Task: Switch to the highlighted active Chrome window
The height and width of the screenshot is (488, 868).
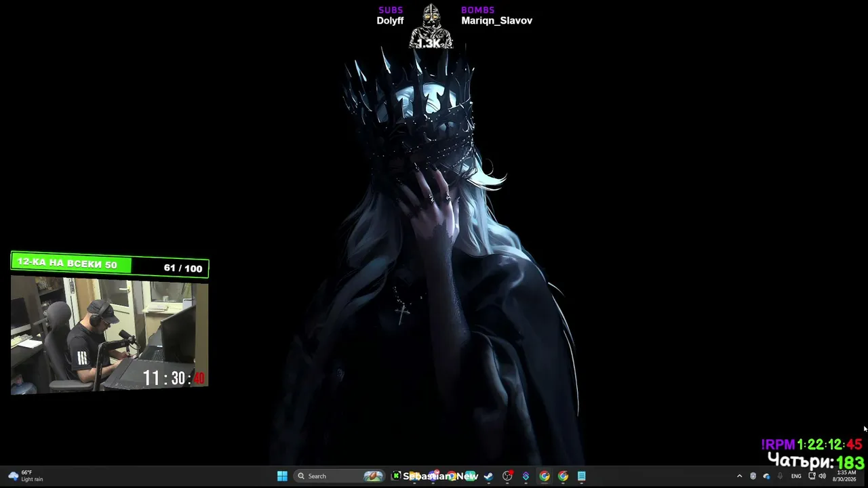Action: tap(545, 476)
